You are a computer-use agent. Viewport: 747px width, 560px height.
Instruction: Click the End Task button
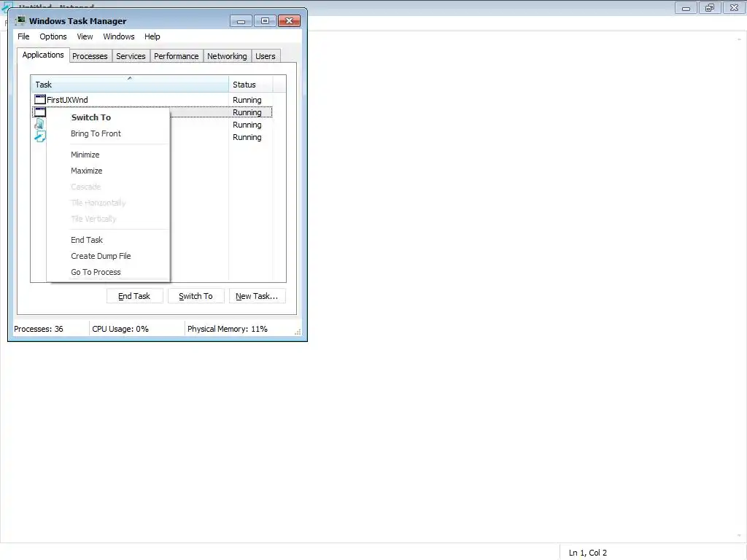coord(135,296)
